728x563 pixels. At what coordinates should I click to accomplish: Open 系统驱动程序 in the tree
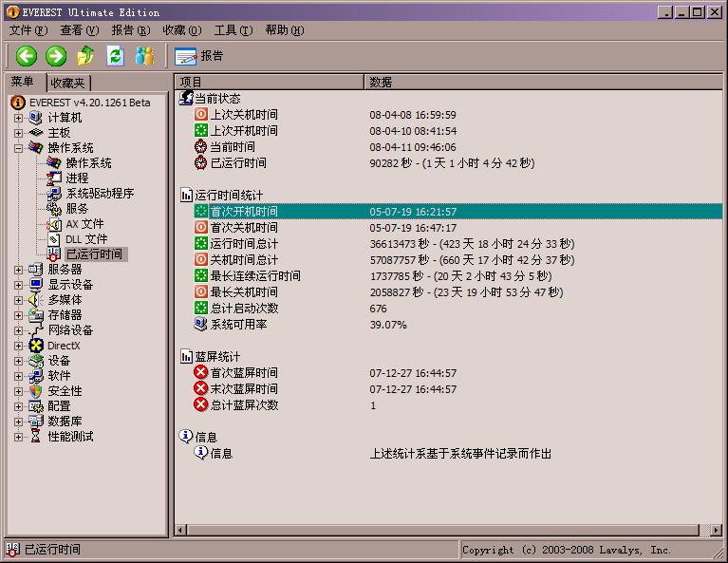click(100, 194)
